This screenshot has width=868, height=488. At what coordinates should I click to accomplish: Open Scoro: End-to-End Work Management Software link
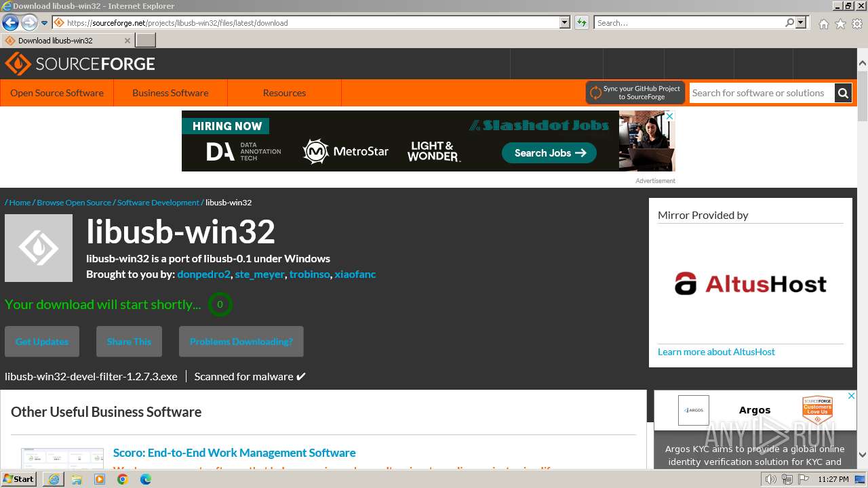pyautogui.click(x=234, y=453)
